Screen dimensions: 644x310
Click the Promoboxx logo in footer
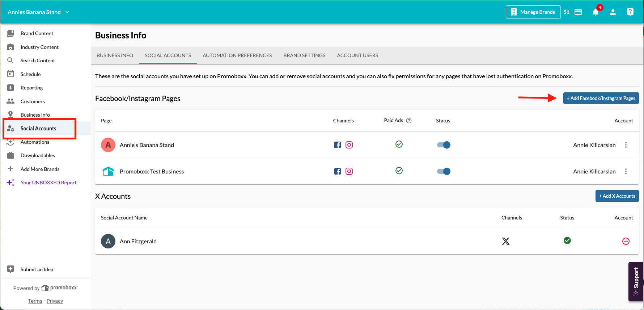tap(59, 288)
